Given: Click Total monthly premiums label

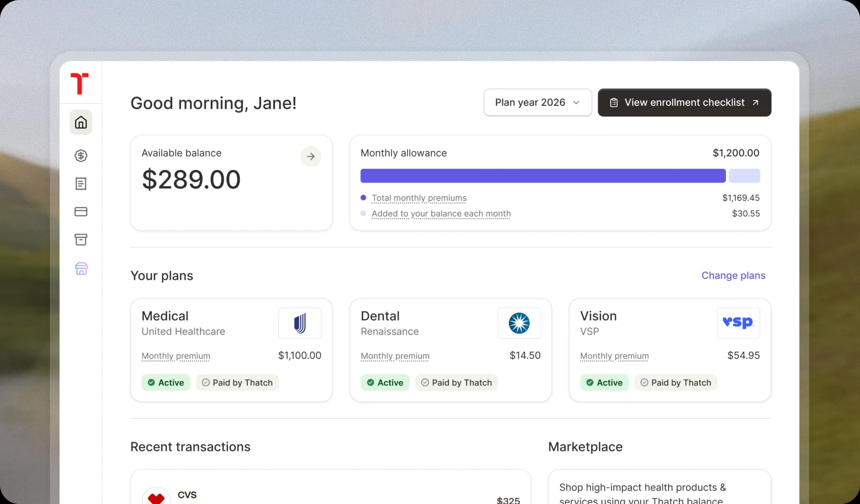Looking at the screenshot, I should [419, 198].
